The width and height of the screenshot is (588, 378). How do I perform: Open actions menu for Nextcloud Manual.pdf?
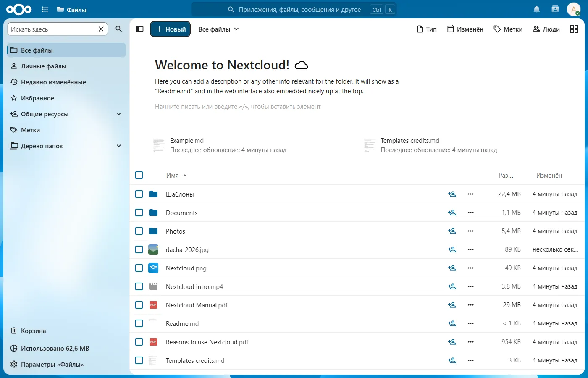(471, 305)
